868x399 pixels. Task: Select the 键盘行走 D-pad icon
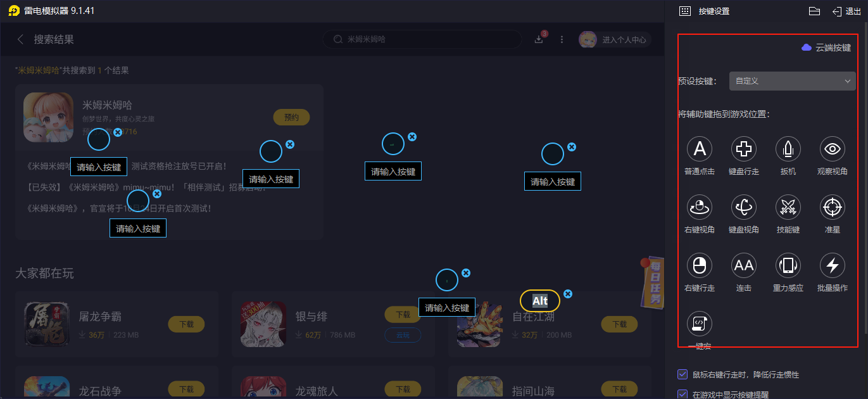pyautogui.click(x=744, y=149)
